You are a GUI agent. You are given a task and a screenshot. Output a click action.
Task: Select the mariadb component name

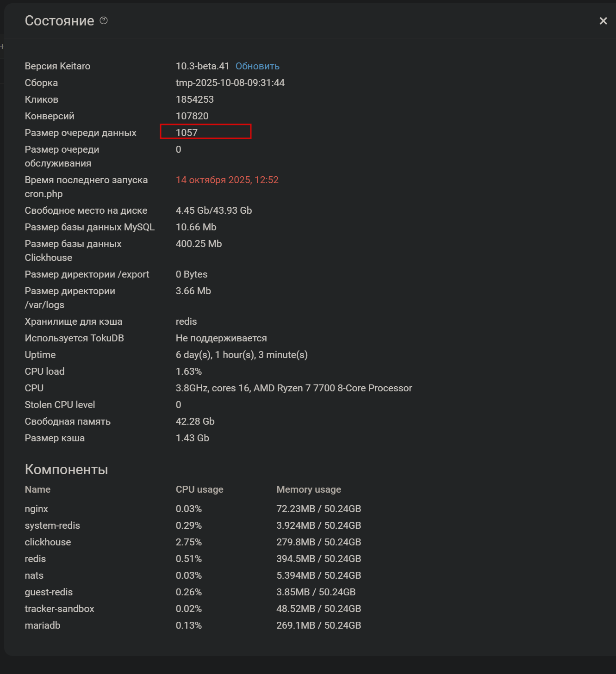43,625
